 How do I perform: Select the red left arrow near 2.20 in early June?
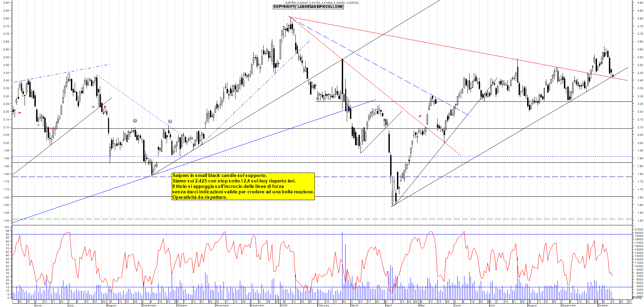point(20,113)
